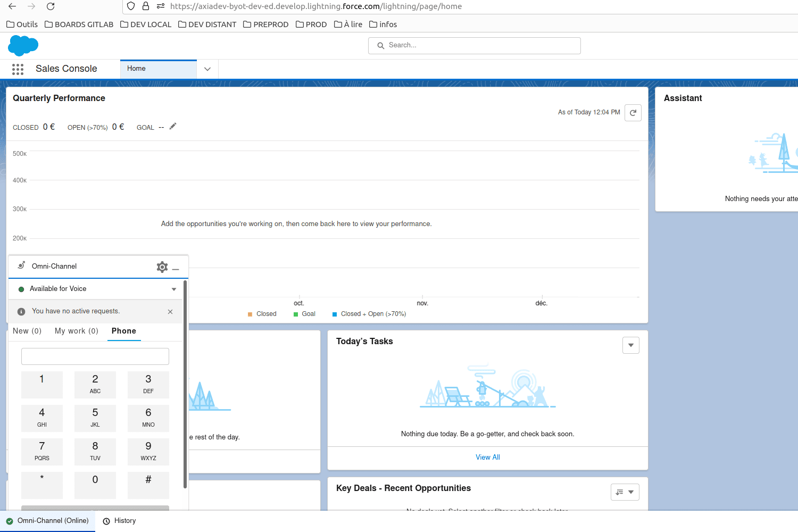Open Omni-Channel settings gear
The image size is (798, 532).
tap(162, 267)
